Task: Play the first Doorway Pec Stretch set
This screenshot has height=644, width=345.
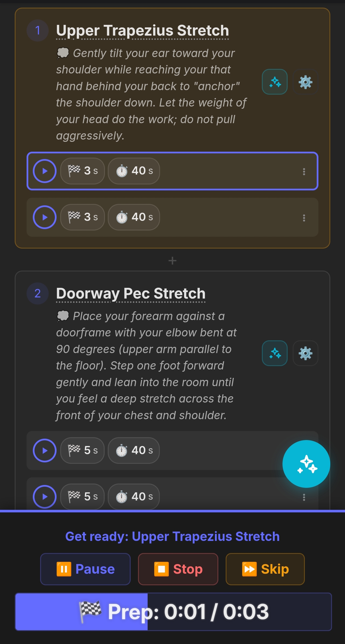Action: click(44, 451)
